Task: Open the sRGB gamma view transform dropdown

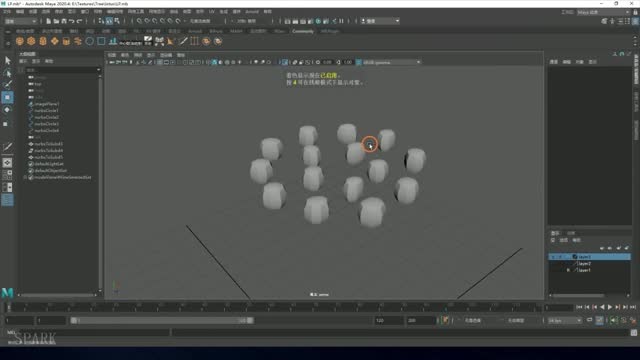Action: tap(391, 62)
